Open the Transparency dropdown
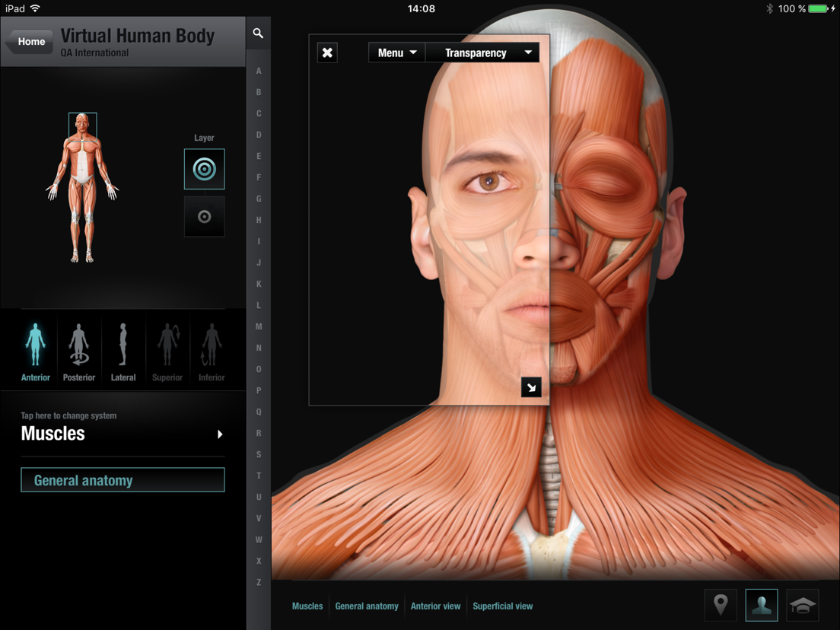840x630 pixels. point(482,52)
